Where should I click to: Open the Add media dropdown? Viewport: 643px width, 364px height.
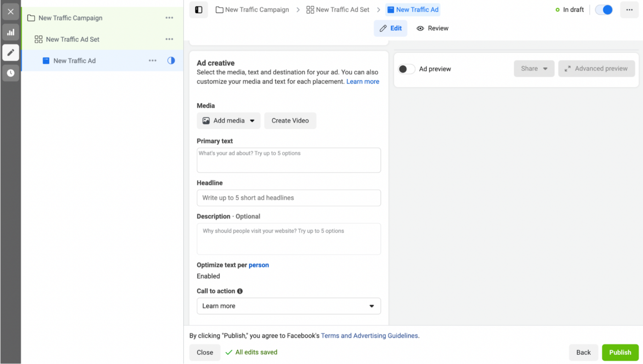[x=228, y=120]
